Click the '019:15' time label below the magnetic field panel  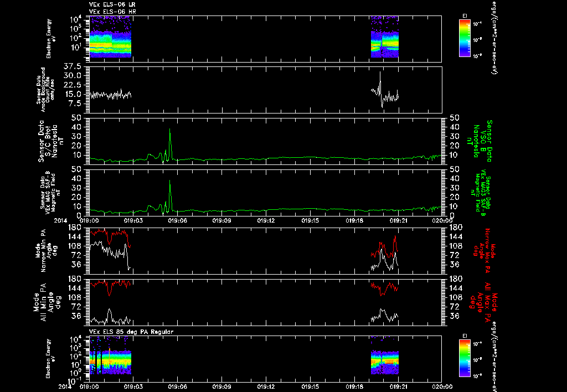(310, 220)
